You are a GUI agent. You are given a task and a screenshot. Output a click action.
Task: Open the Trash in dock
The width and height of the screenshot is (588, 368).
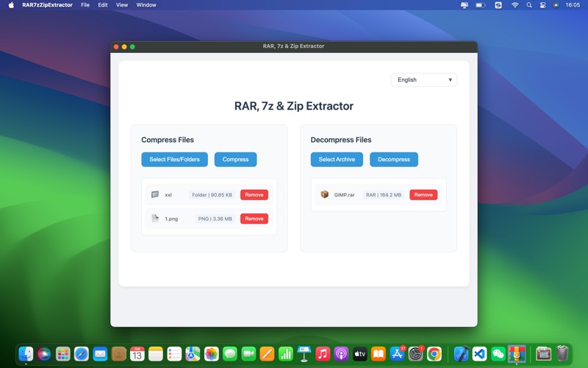pyautogui.click(x=562, y=354)
